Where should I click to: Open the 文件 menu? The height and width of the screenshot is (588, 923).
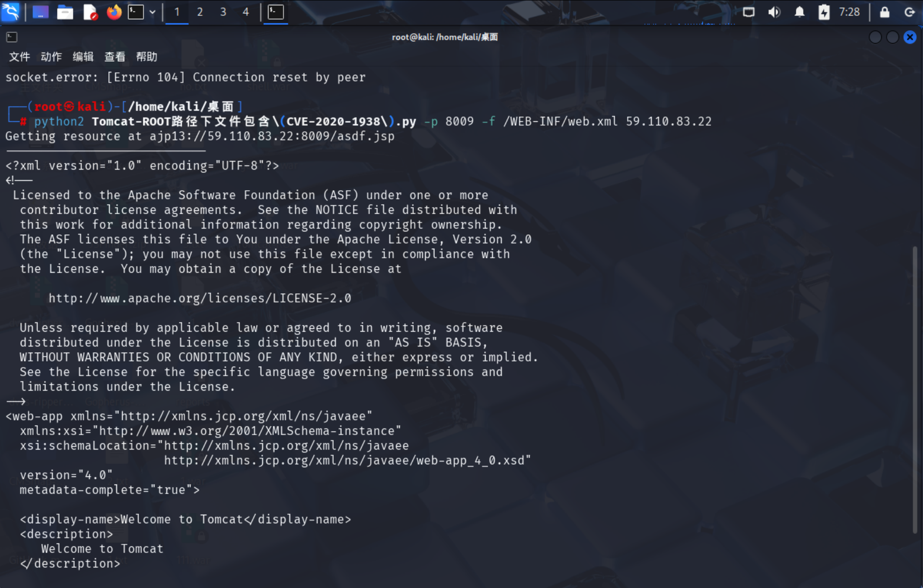click(20, 57)
